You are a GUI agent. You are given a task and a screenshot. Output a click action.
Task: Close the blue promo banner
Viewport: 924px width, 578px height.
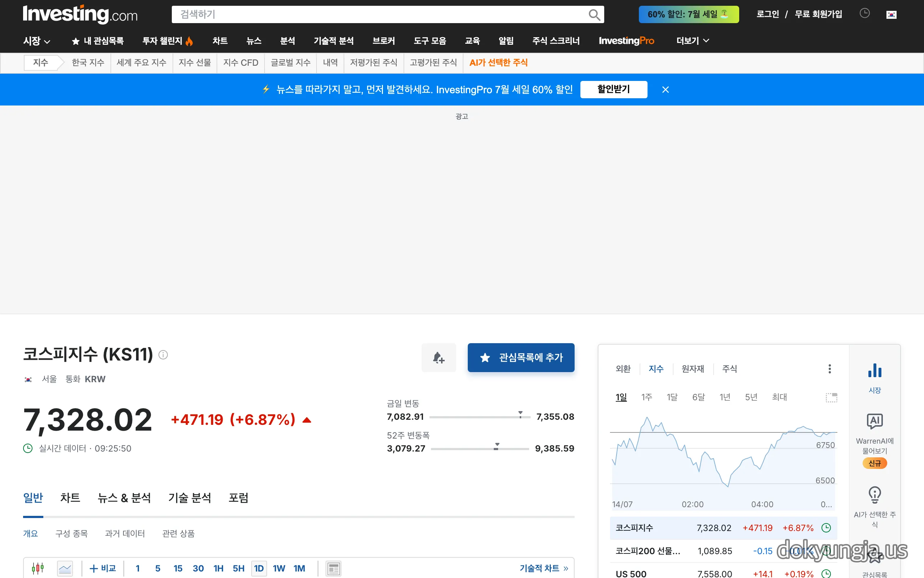(x=666, y=90)
